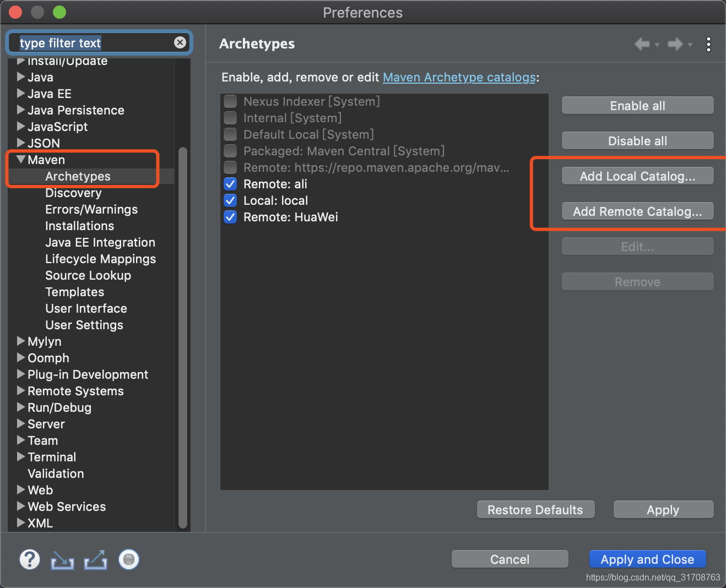Click the back navigation arrow
Image resolution: width=726 pixels, height=588 pixels.
point(642,44)
